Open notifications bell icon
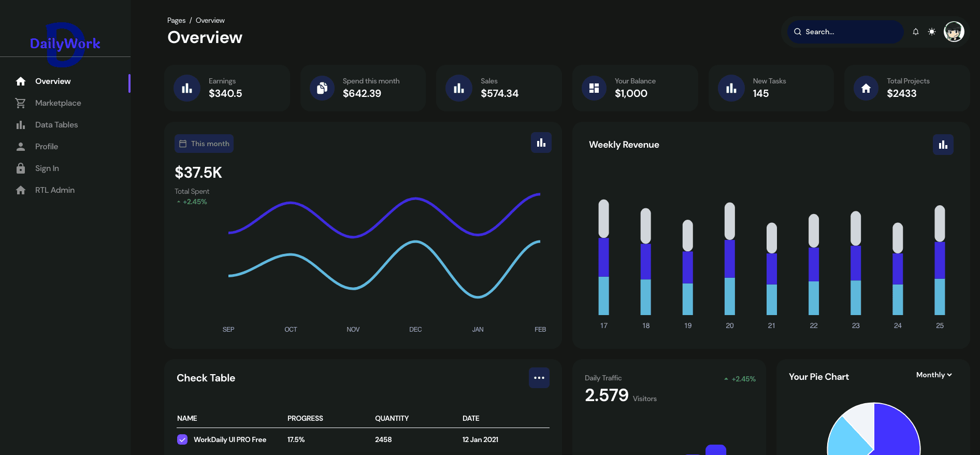The image size is (980, 455). tap(916, 32)
